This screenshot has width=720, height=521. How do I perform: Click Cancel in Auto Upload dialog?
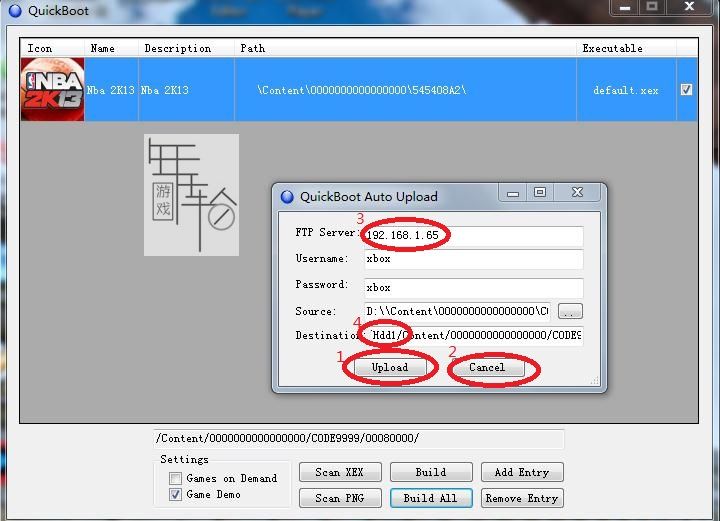(487, 367)
